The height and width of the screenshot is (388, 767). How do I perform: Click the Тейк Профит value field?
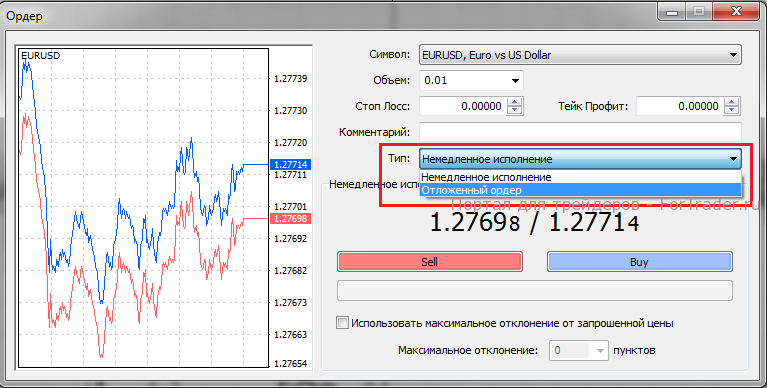679,106
